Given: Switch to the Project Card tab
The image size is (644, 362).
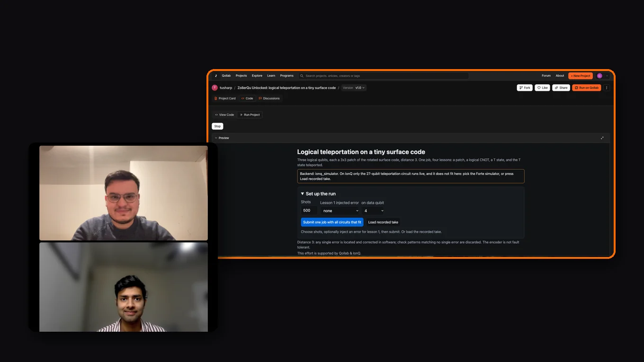Looking at the screenshot, I should tap(225, 98).
